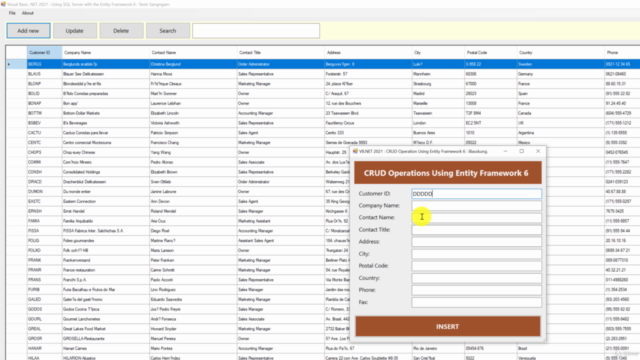Select the Cactus Comidas para llevar cell
The image size is (640, 360).
coord(106,133)
